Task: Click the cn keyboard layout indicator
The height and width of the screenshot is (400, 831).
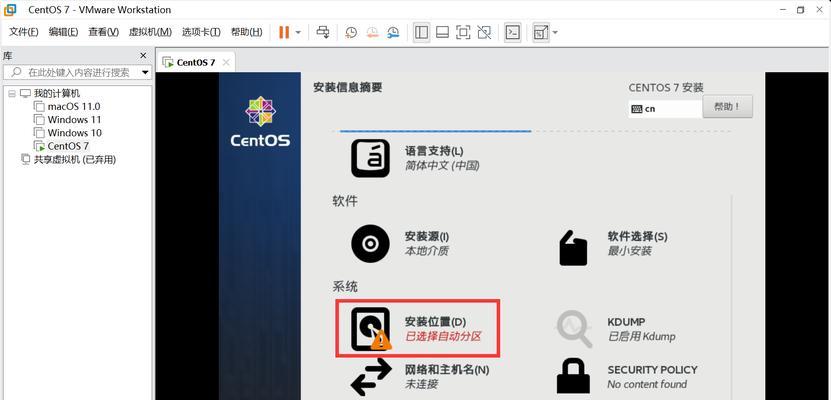Action: pyautogui.click(x=665, y=109)
